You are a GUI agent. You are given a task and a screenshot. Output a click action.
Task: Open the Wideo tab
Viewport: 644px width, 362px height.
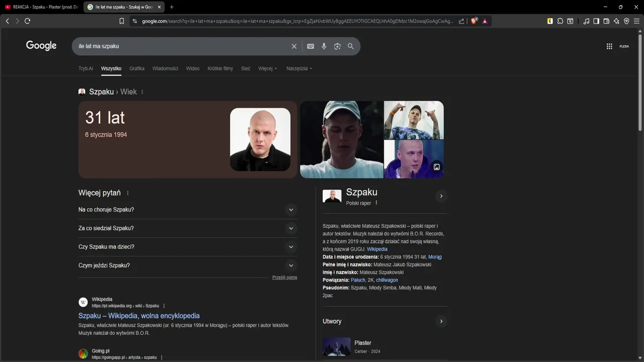193,68
